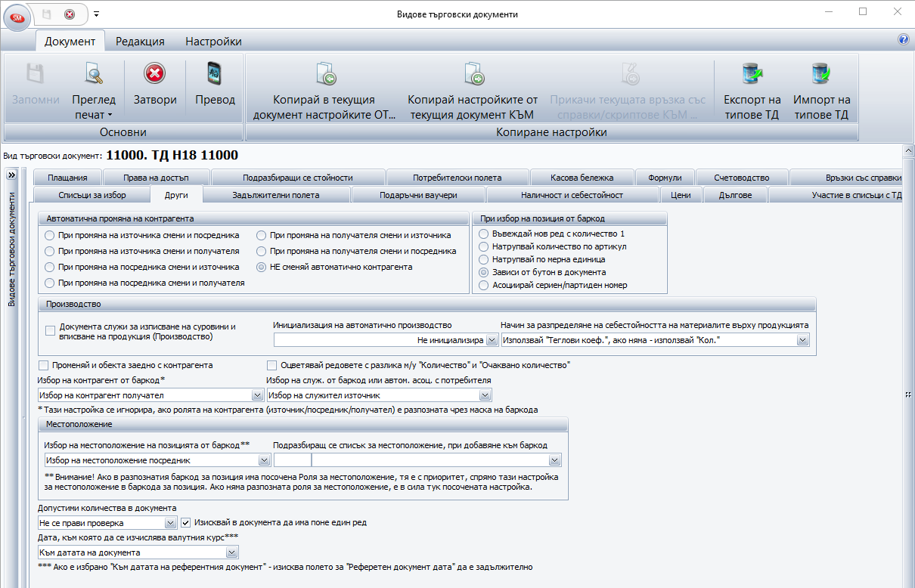Screen dimensions: 915x588
Task: Select При промяна на източника смени и посредника
Action: click(x=50, y=235)
